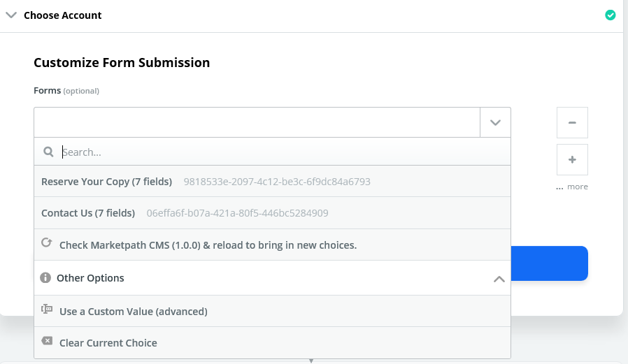The height and width of the screenshot is (364, 628).
Task: Click the custom value icon
Action: (x=47, y=309)
